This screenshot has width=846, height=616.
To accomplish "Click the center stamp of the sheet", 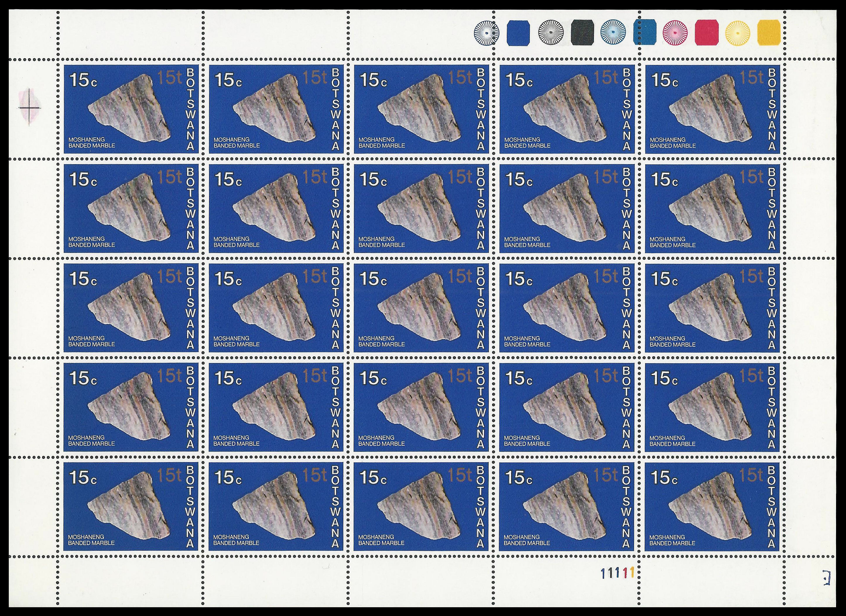I will tap(421, 308).
